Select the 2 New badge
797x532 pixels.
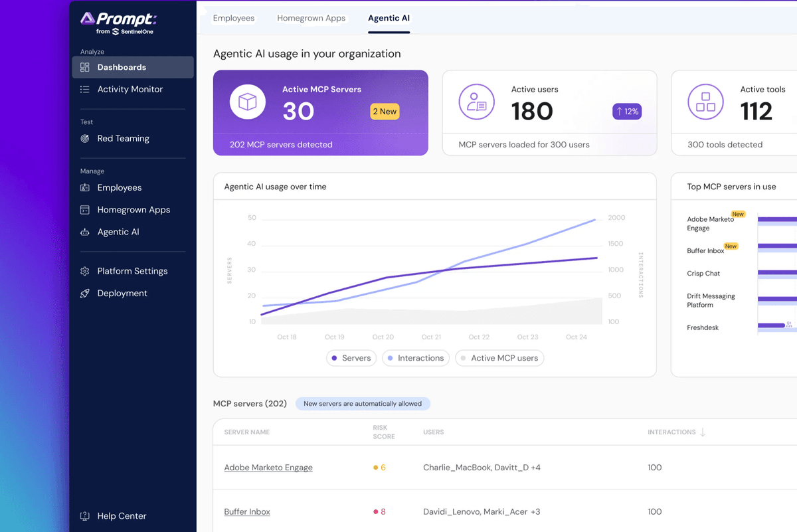tap(385, 112)
